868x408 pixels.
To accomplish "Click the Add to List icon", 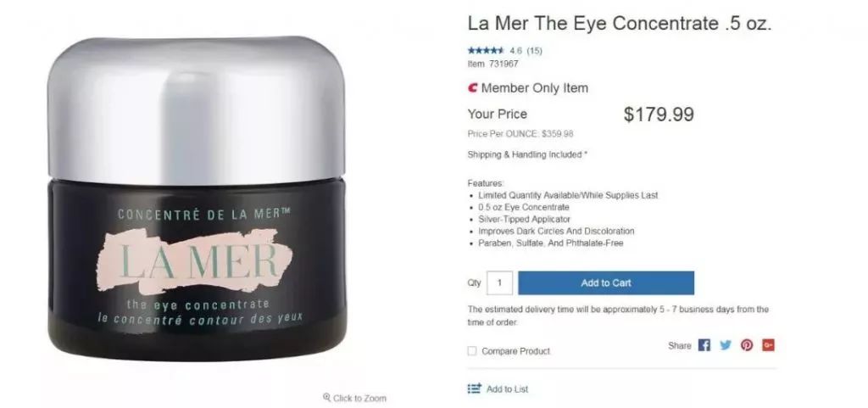I will click(x=474, y=388).
